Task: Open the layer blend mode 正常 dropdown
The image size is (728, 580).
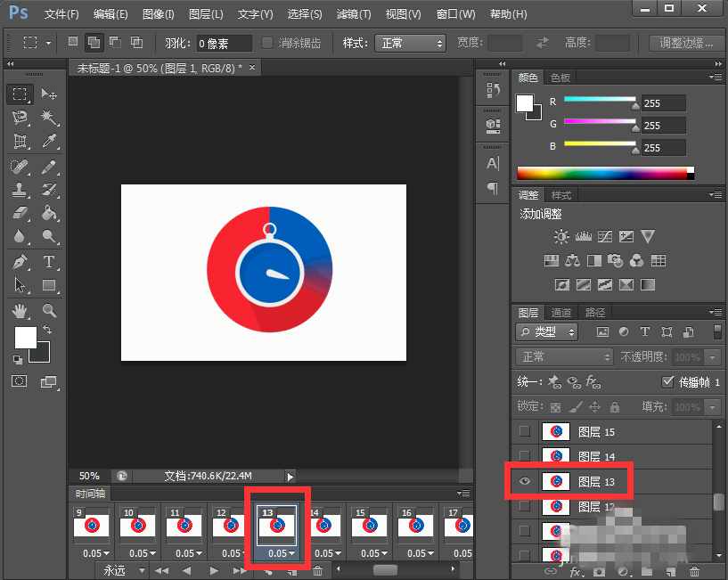Action: point(563,356)
